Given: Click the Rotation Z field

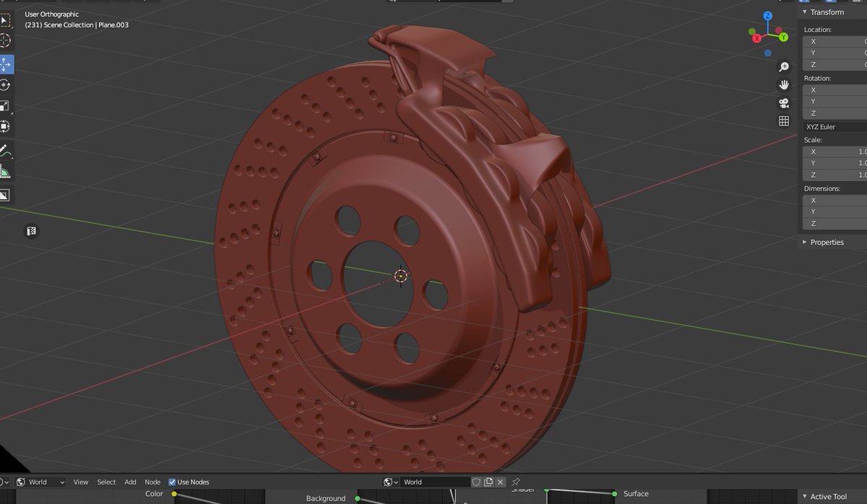Looking at the screenshot, I should (x=835, y=113).
